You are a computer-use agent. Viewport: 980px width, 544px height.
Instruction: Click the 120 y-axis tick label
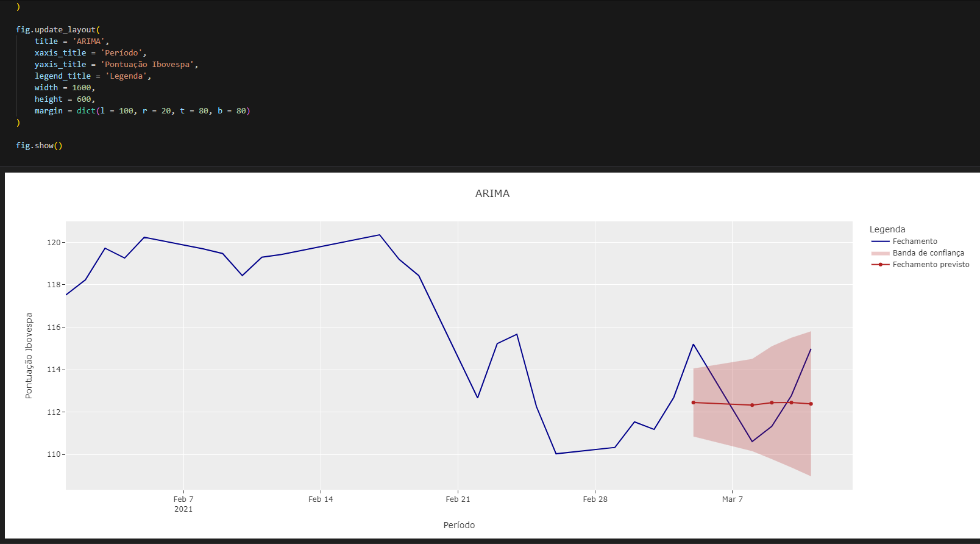pyautogui.click(x=54, y=243)
